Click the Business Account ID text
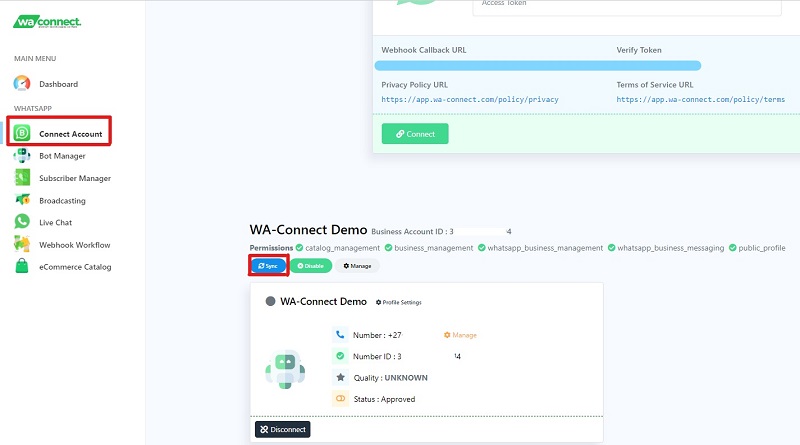The image size is (800, 445). 441,231
